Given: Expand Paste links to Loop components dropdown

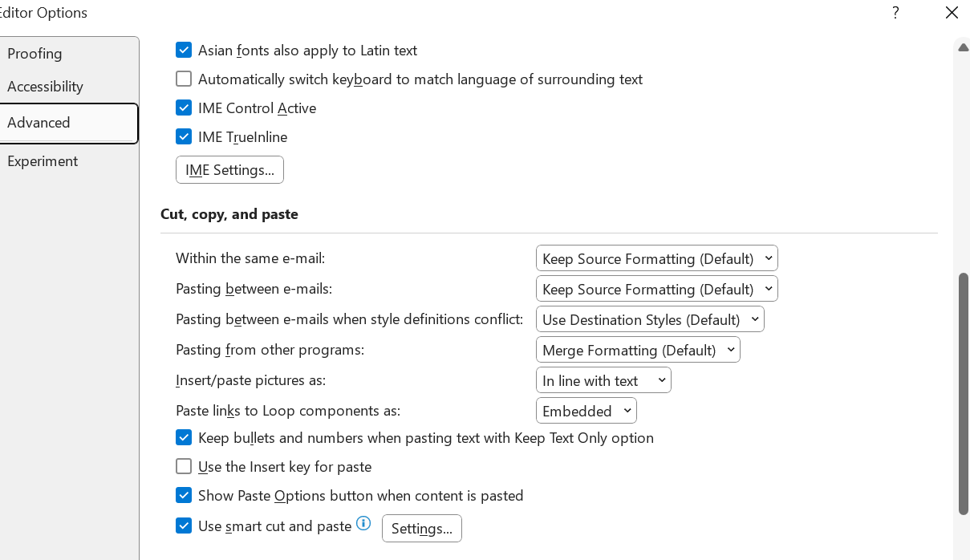Looking at the screenshot, I should click(x=586, y=411).
